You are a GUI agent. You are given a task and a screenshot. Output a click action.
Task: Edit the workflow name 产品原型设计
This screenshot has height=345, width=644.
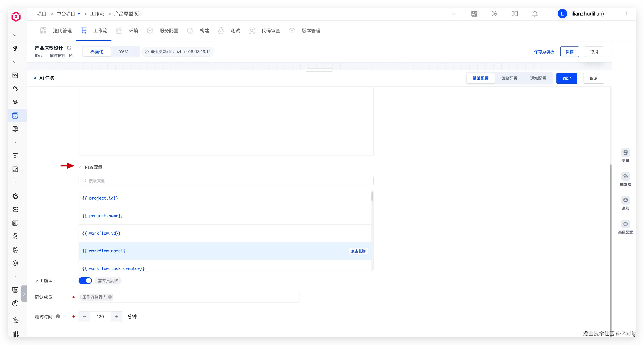coord(69,48)
